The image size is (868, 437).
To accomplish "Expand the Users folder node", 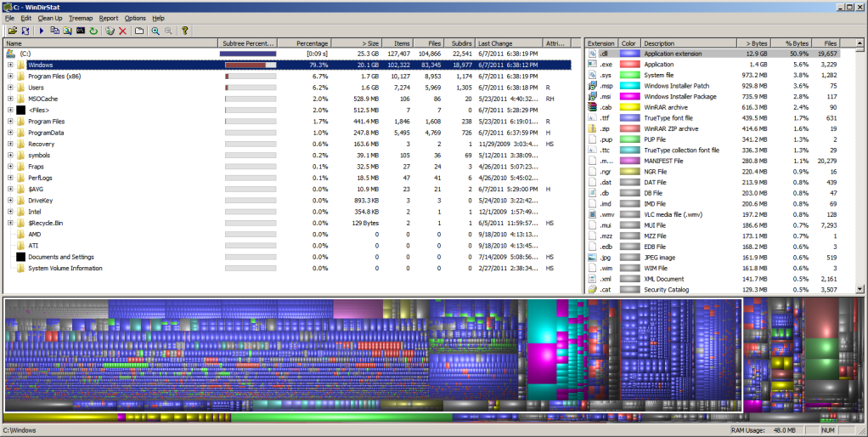I will pos(10,88).
